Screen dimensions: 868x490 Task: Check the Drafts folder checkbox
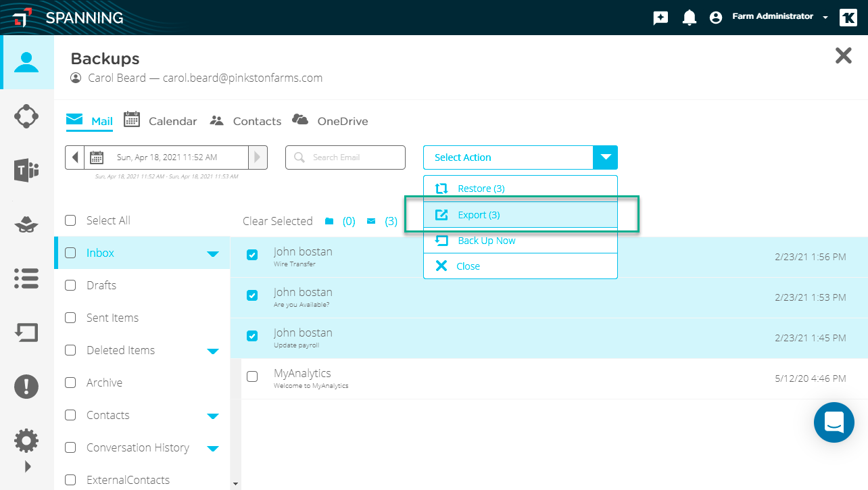click(70, 285)
